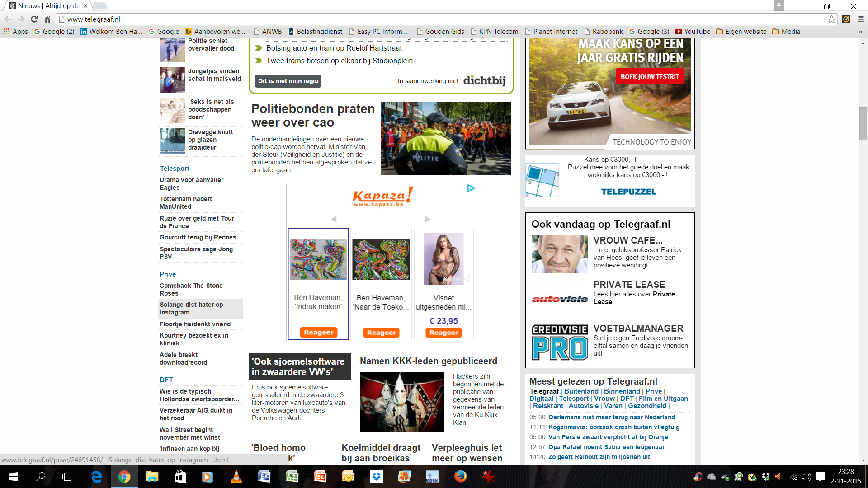Open the Windows Store taskbar icon
This screenshot has height=488, width=868.
pos(180,477)
